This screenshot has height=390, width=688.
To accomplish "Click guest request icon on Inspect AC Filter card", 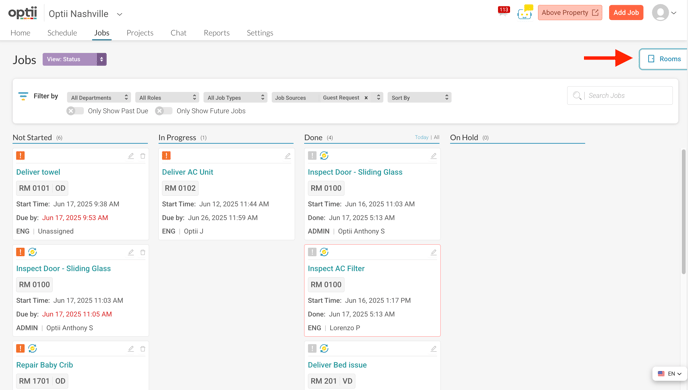I will [324, 252].
